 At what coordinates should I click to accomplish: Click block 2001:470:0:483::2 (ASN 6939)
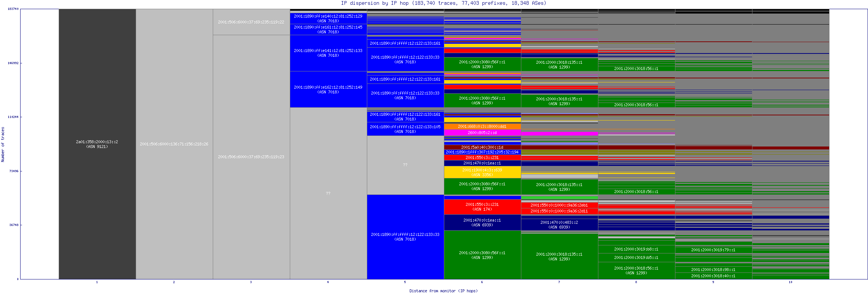coord(559,225)
